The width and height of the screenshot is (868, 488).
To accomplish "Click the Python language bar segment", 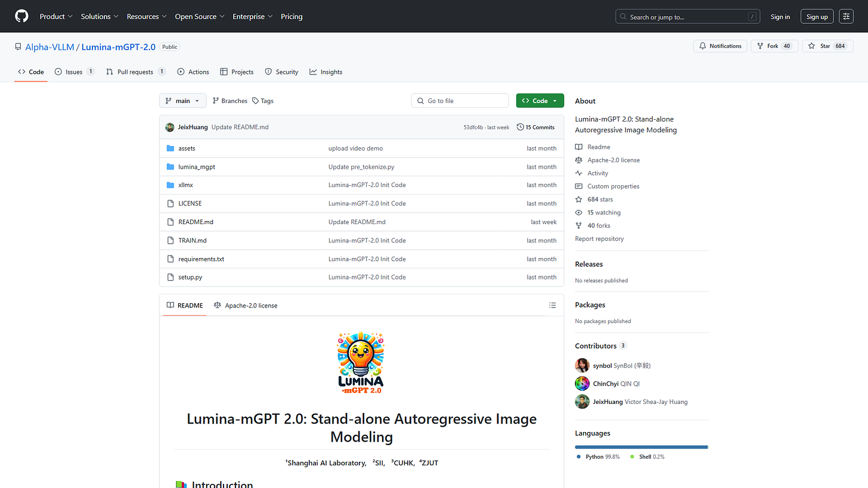I will (641, 446).
